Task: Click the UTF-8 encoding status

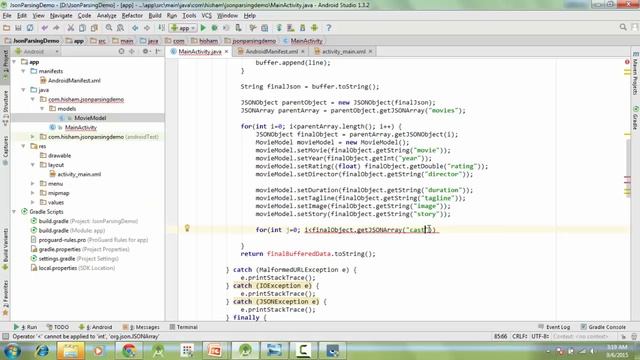Action: pyautogui.click(x=540, y=336)
